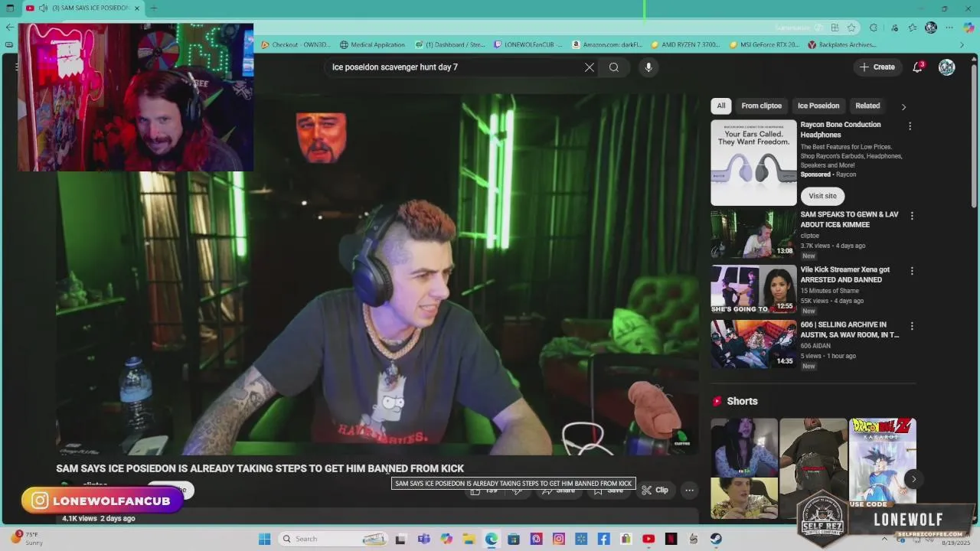
Task: Open a new browser tab
Action: click(153, 8)
